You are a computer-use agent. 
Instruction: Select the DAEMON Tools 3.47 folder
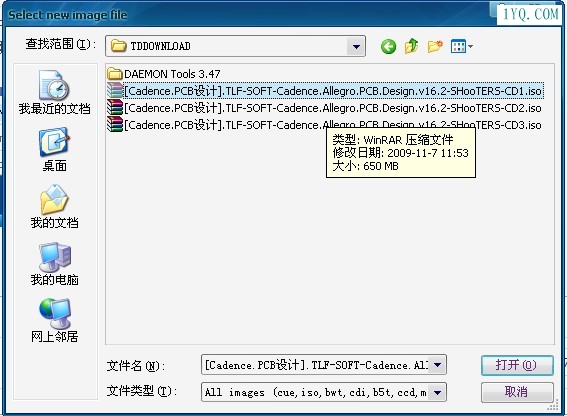pyautogui.click(x=164, y=74)
